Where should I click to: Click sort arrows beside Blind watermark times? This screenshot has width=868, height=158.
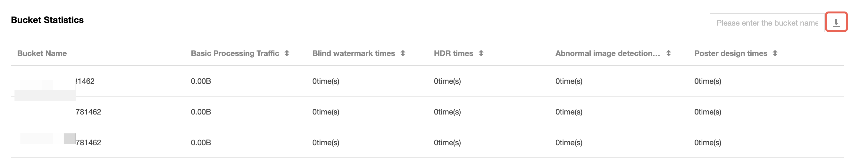(x=403, y=53)
